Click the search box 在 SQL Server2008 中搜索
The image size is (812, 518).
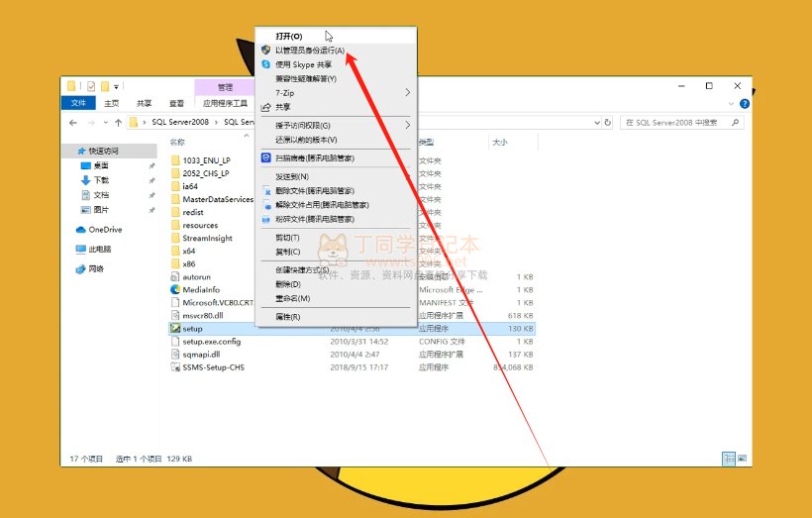[x=681, y=123]
